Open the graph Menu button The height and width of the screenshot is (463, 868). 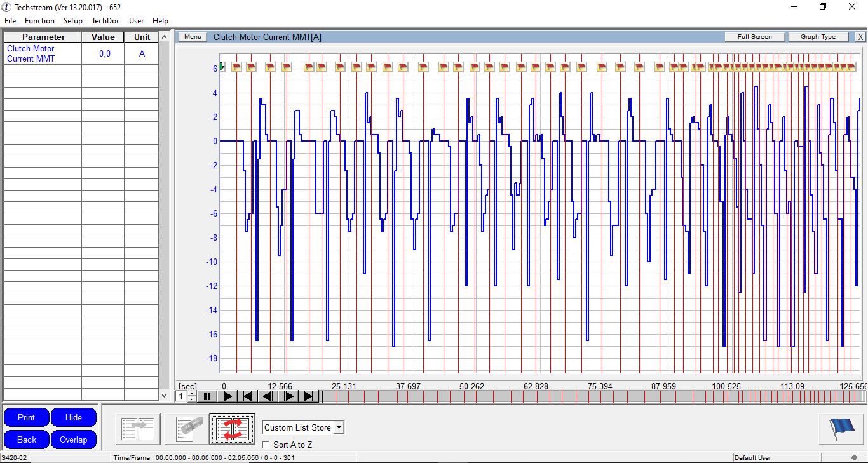pyautogui.click(x=193, y=37)
